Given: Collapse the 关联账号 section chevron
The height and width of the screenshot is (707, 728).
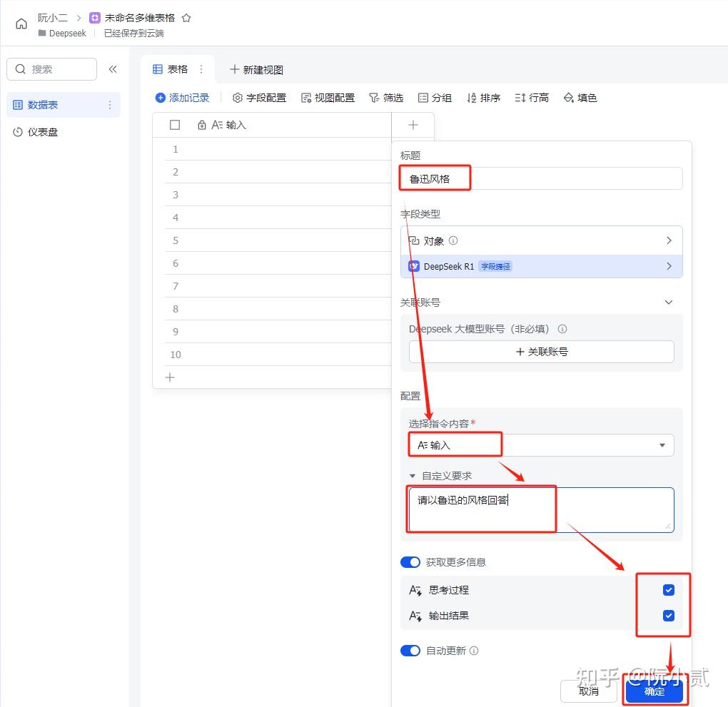Looking at the screenshot, I should click(669, 302).
